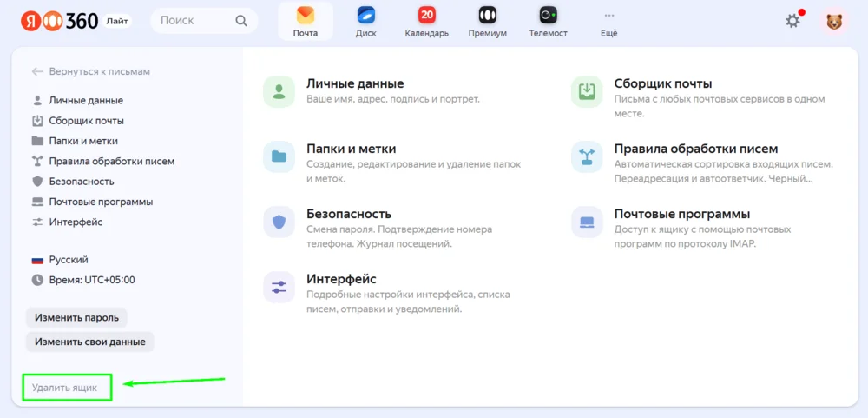Open settings via the gear icon
Viewport: 868px width, 418px height.
pyautogui.click(x=792, y=21)
